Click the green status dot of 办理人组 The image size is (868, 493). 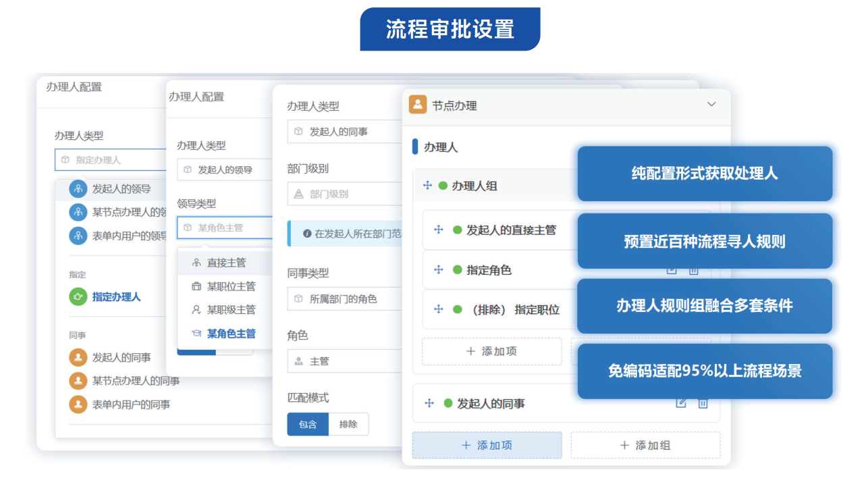[443, 186]
